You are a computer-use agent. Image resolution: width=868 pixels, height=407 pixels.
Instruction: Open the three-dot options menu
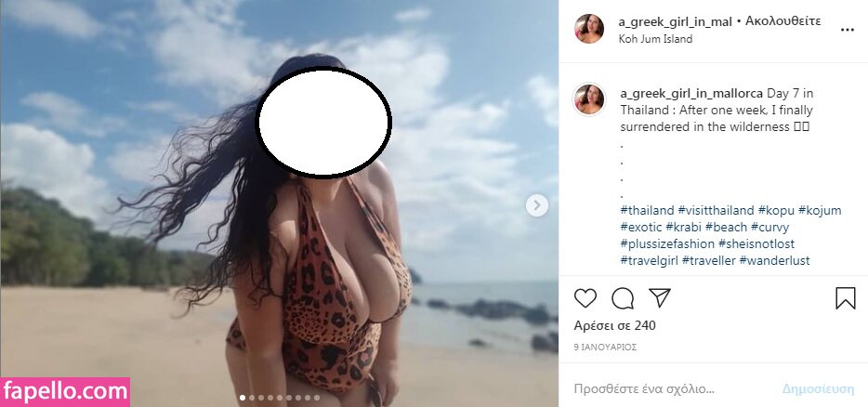(847, 30)
